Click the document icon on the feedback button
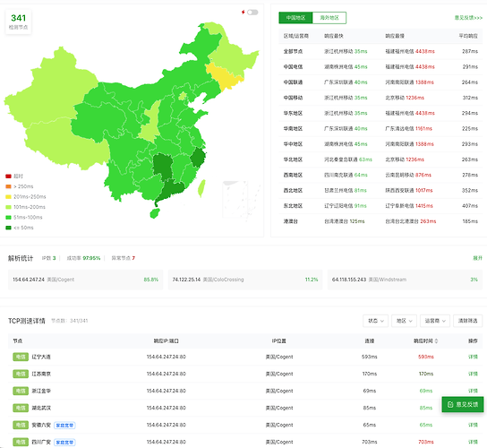 click(450, 404)
